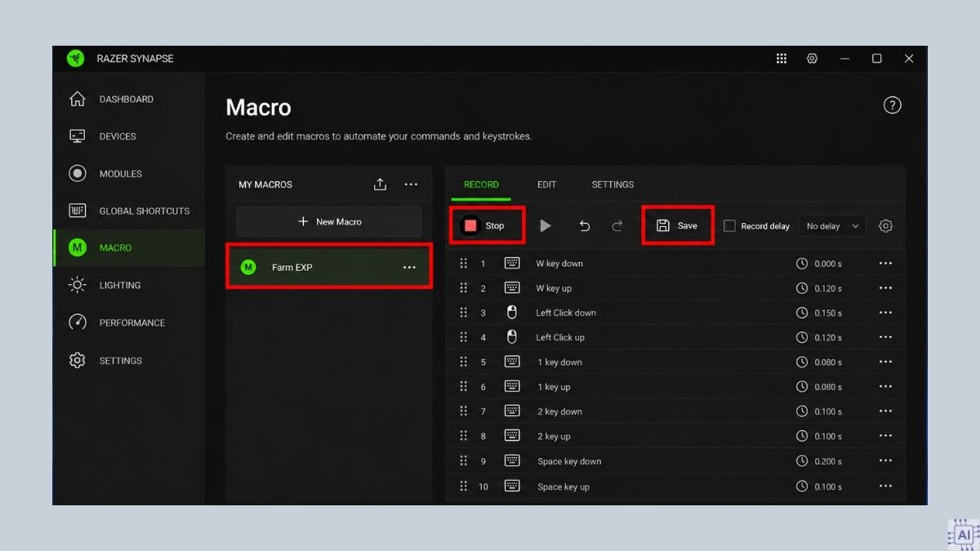Click the drag handle of row 10
Image resolution: width=980 pixels, height=551 pixels.
(x=464, y=487)
